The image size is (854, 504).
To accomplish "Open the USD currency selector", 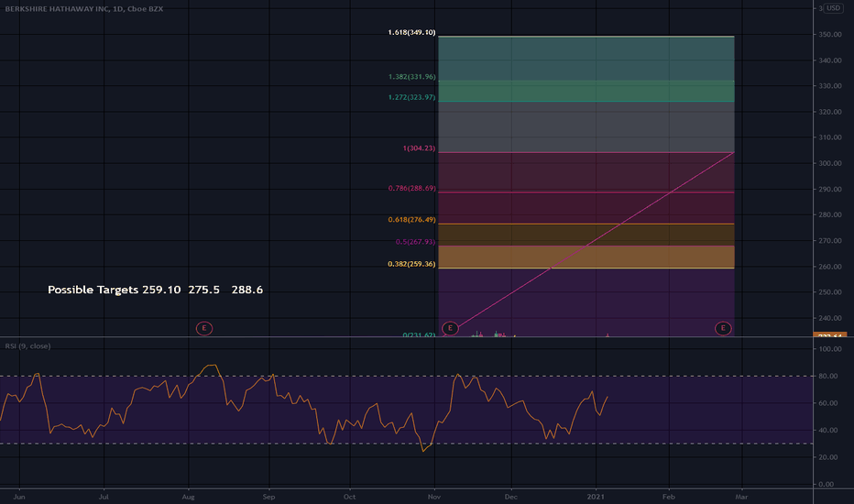I will pyautogui.click(x=833, y=8).
